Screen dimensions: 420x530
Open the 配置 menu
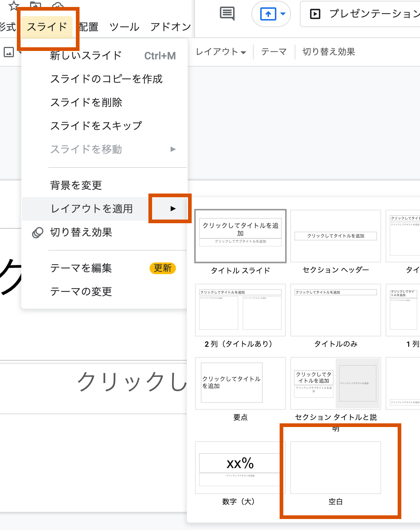pyautogui.click(x=88, y=27)
